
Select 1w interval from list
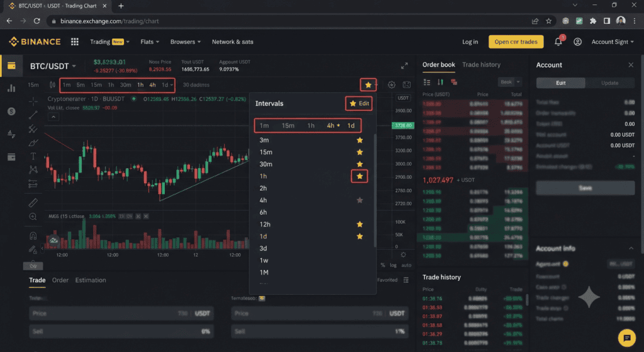(264, 260)
